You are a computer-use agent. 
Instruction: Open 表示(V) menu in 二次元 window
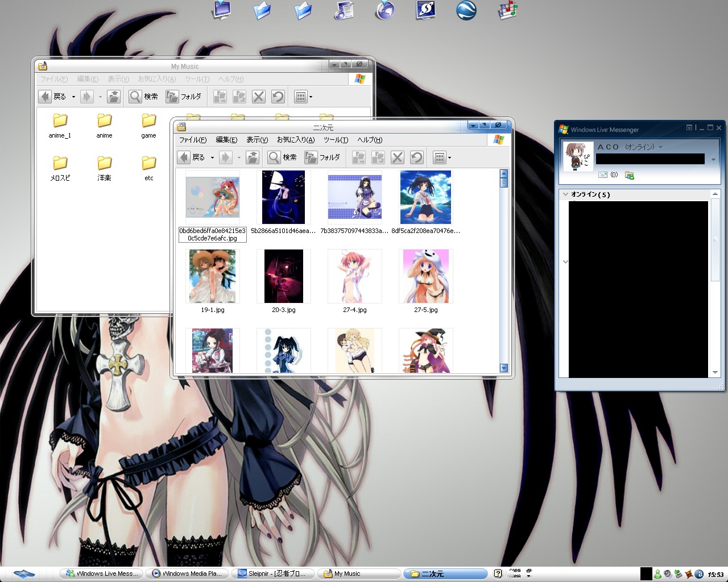click(x=257, y=140)
